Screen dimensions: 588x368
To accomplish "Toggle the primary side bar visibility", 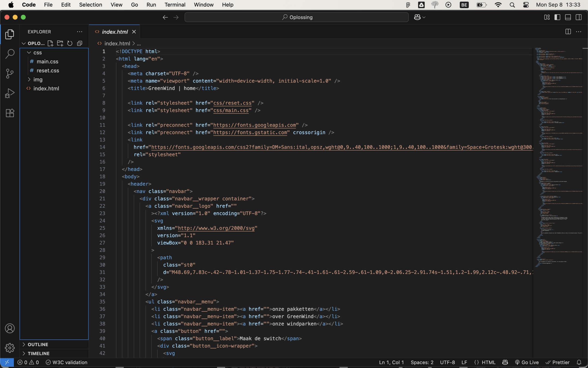I will [x=557, y=17].
